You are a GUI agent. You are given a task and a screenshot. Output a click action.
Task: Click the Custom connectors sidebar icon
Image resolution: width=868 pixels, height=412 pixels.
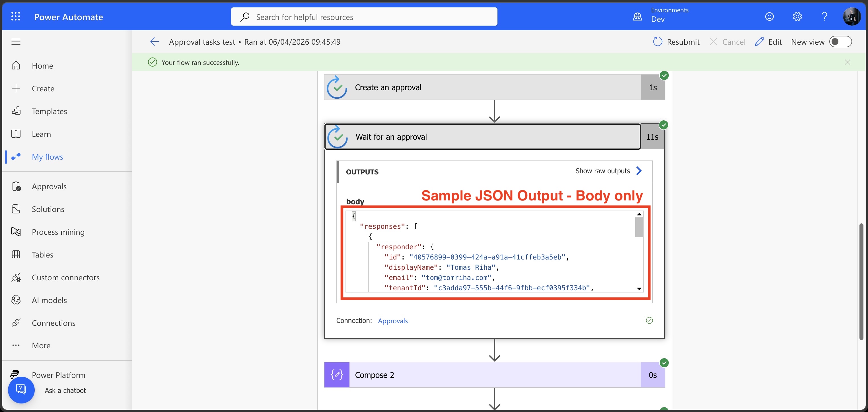click(x=17, y=277)
